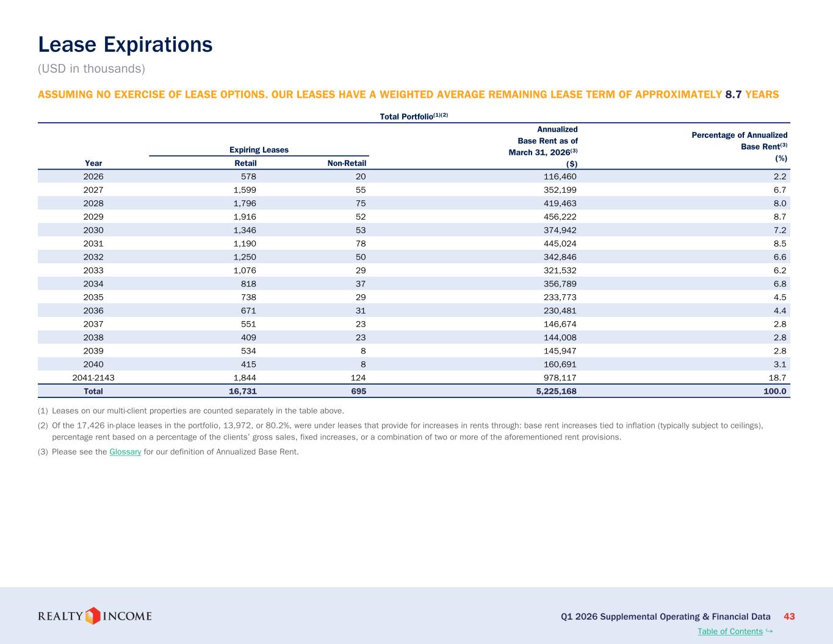Select total retail leases 16,731

tap(243, 391)
